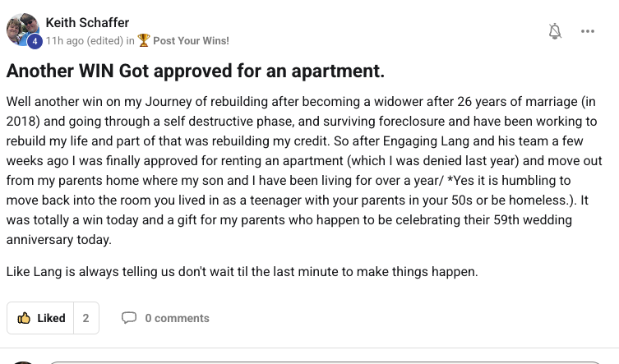Click the commenter avatar beside comment box
The width and height of the screenshot is (619, 364).
coord(22,362)
